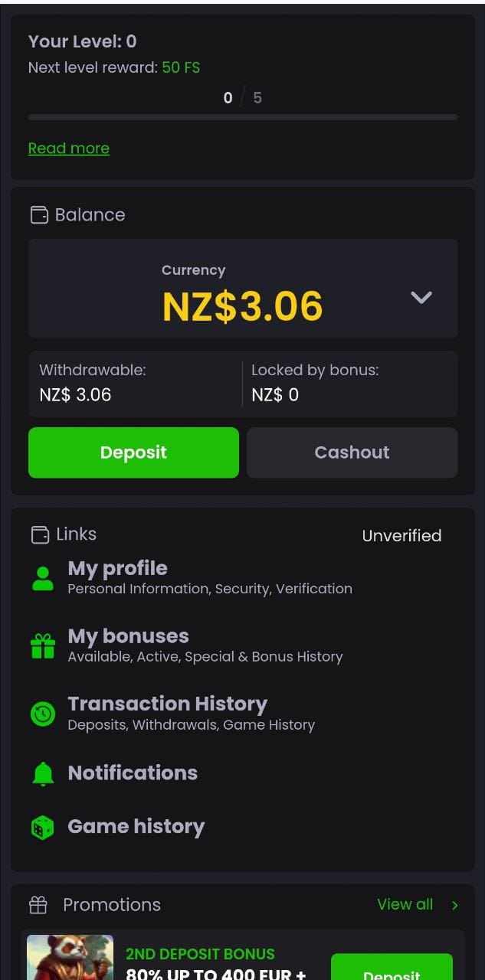Click the arrow next to View all

[455, 905]
